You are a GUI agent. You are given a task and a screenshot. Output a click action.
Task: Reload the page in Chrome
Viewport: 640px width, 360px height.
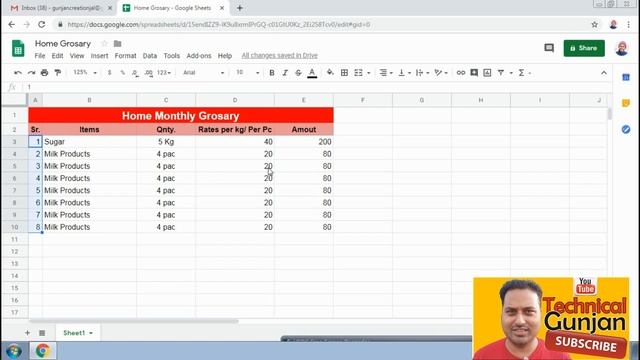pyautogui.click(x=42, y=24)
